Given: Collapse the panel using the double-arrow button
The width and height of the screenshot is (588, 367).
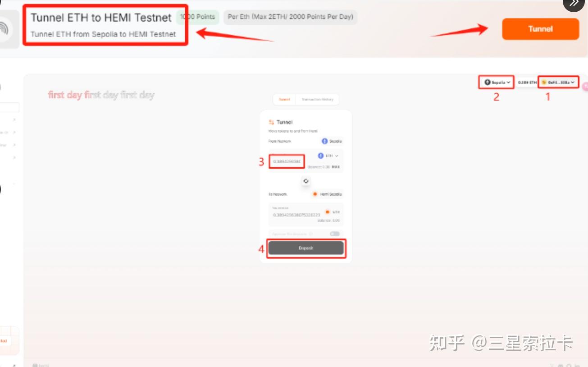Looking at the screenshot, I should 573,4.
